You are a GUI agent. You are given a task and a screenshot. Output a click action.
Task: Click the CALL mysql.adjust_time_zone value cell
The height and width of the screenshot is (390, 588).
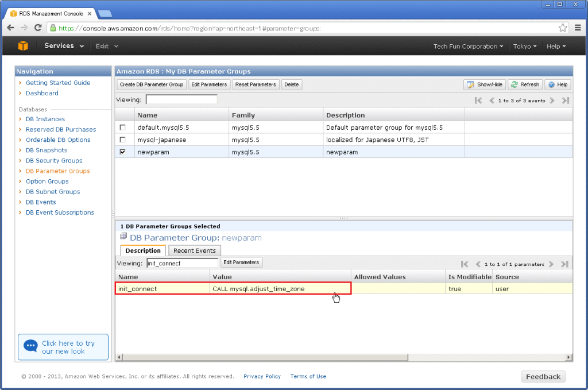(x=280, y=289)
